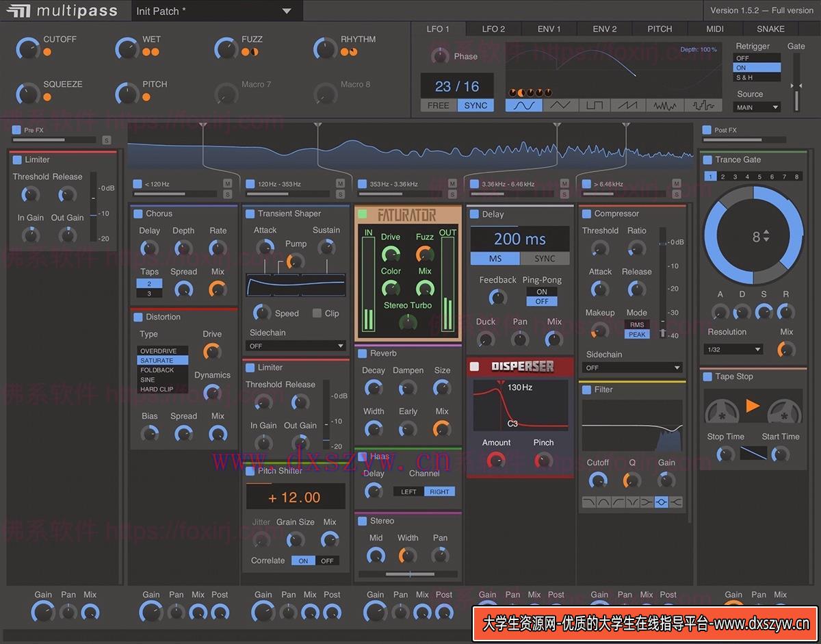This screenshot has height=644, width=821.
Task: Solo the 3.36 kHz - 6.46 kHz band
Action: click(564, 194)
